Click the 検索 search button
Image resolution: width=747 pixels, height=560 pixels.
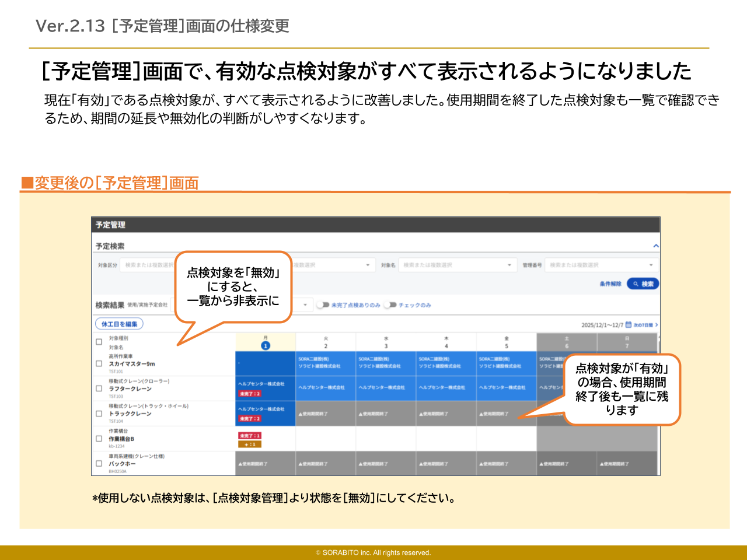point(643,284)
